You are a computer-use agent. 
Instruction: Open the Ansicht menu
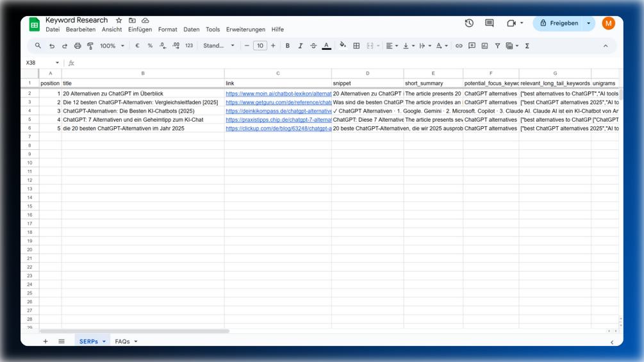click(111, 29)
